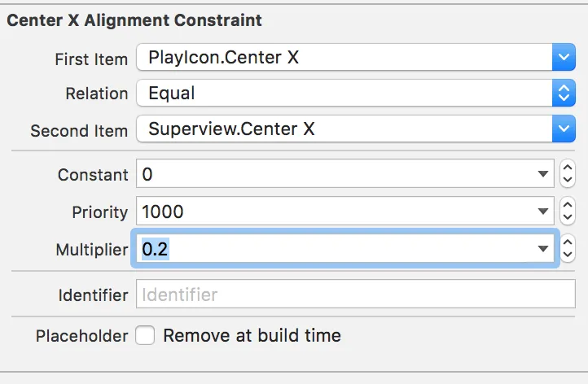Focus the Identifier text field

[356, 295]
